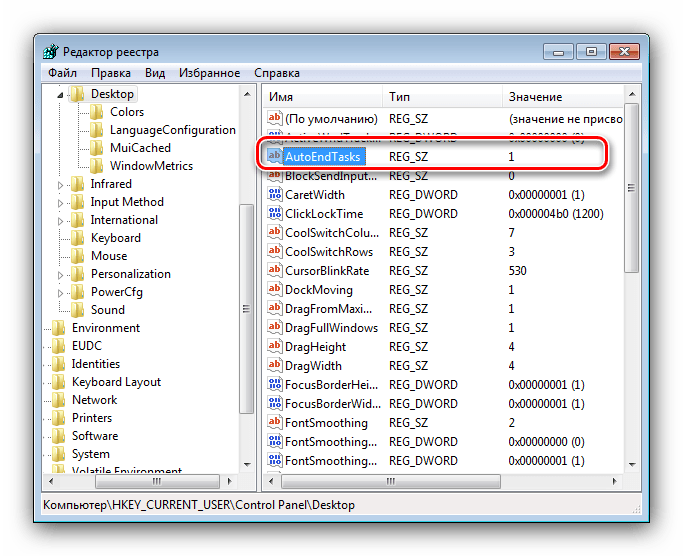This screenshot has height=556, width=683.
Task: Select the Keyboard Layout key
Action: pos(116,382)
